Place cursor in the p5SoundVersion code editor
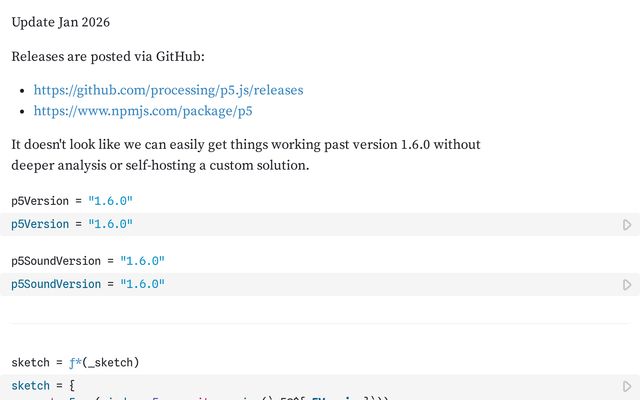 coord(350,285)
